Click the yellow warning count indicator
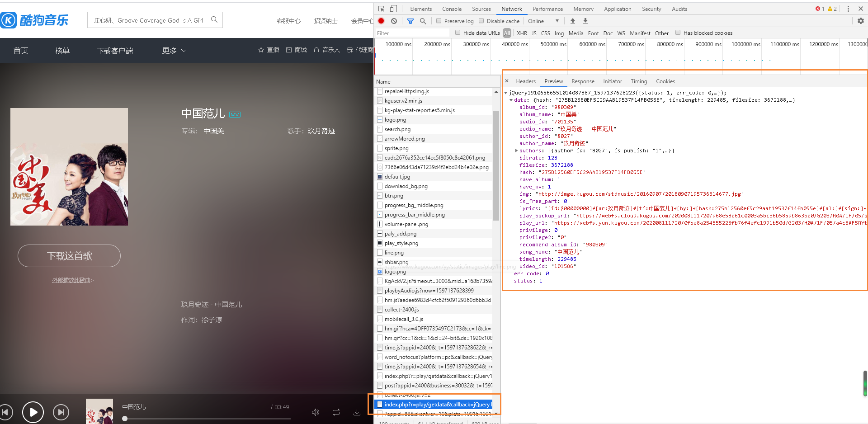 point(832,9)
